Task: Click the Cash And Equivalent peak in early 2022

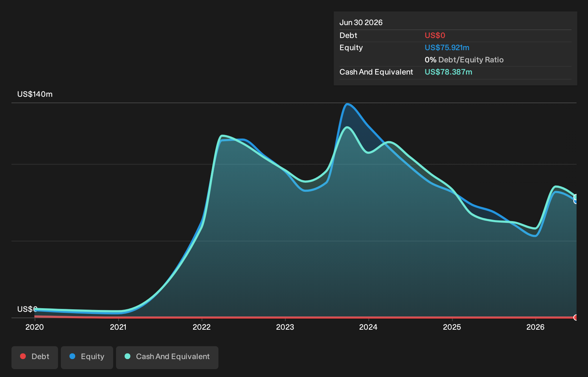Action: click(222, 135)
